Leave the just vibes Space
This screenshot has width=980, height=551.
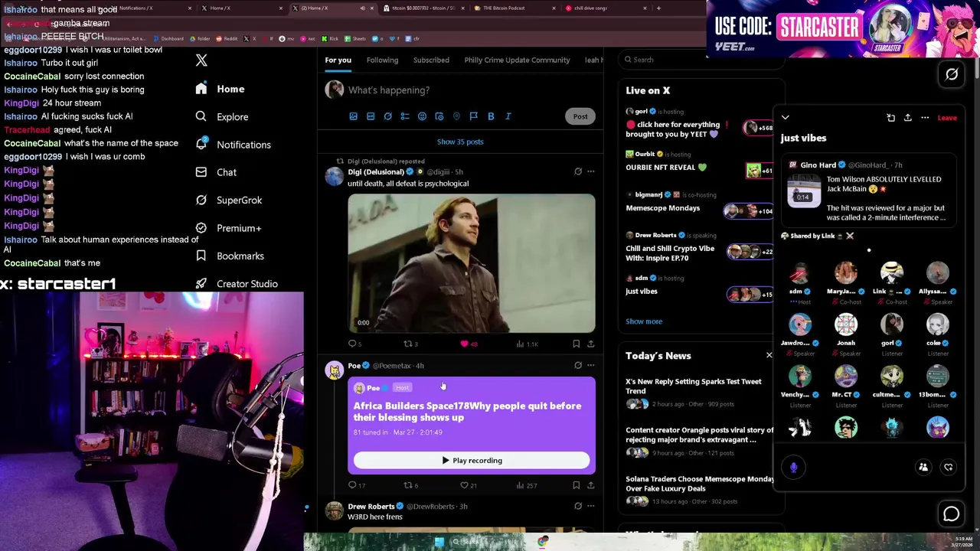coord(947,118)
